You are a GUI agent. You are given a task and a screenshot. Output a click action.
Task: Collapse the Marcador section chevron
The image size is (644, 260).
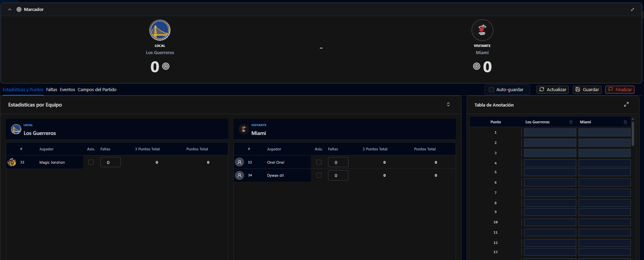tap(10, 10)
